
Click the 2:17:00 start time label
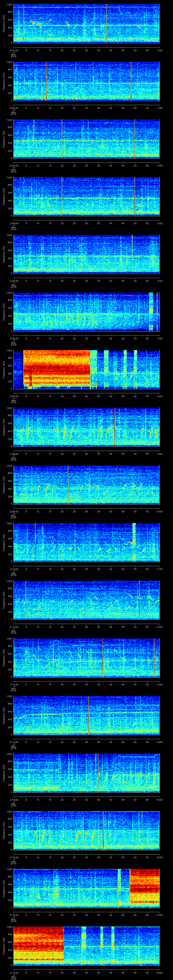click(x=14, y=972)
